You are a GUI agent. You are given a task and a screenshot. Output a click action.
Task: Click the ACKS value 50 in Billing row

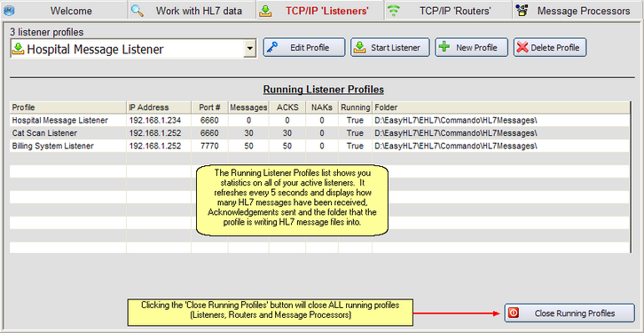(287, 146)
